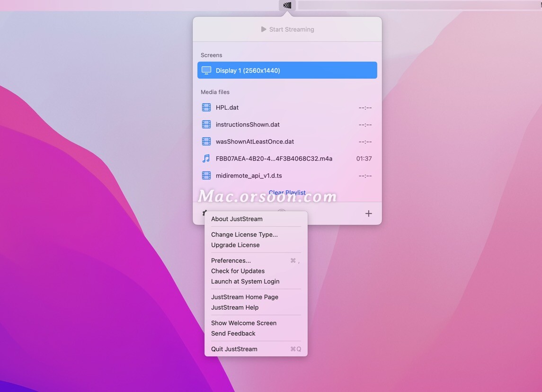
Task: Click Send Feedback menu item
Action: click(256, 333)
